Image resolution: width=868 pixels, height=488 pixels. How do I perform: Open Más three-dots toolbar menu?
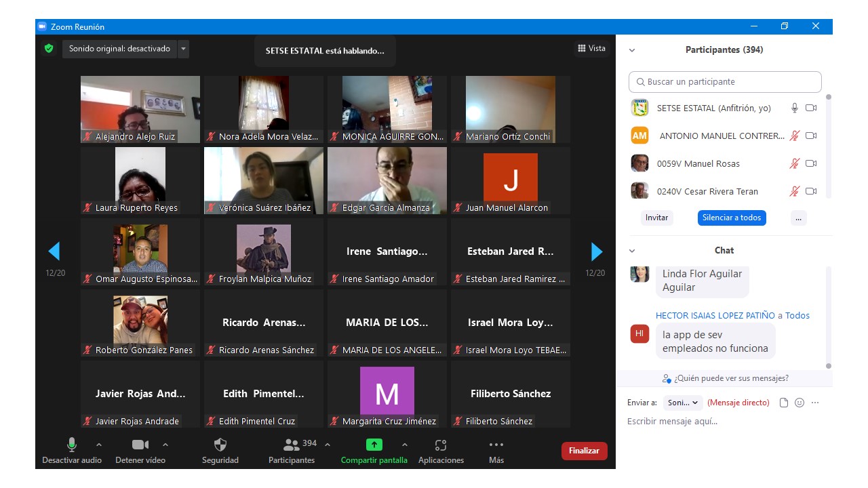click(496, 445)
